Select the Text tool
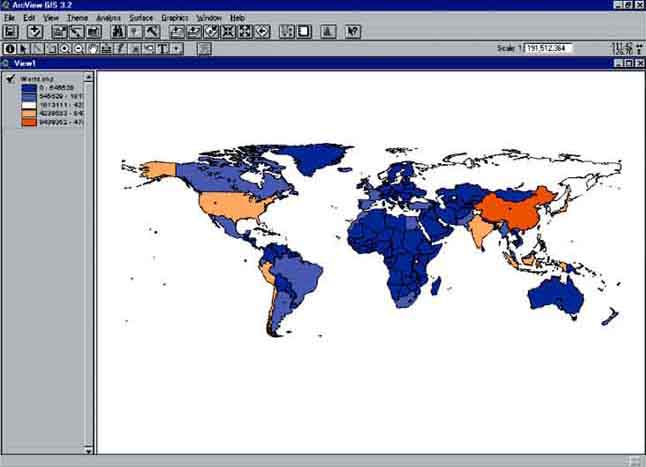Viewport: 646px width, 467px height. click(x=162, y=48)
